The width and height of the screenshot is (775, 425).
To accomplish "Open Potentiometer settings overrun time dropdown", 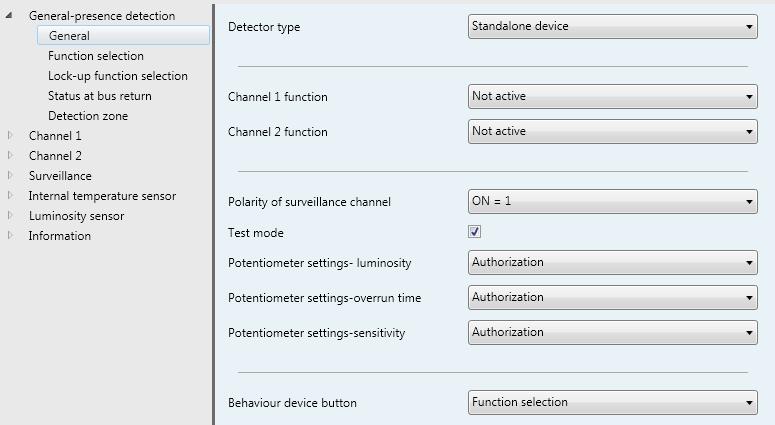I will [612, 298].
